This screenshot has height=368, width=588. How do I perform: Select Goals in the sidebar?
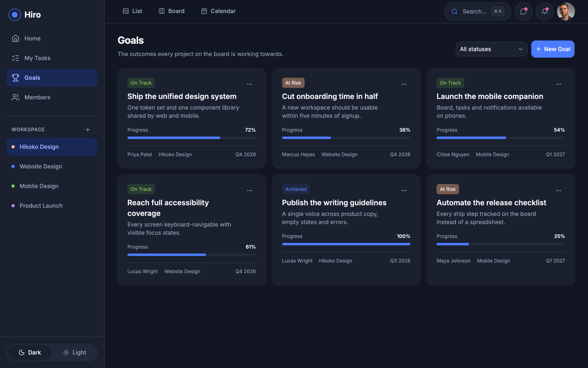(52, 78)
